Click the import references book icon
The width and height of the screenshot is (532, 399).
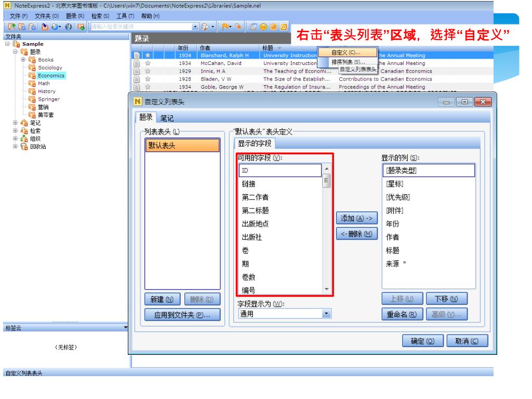pos(45,27)
